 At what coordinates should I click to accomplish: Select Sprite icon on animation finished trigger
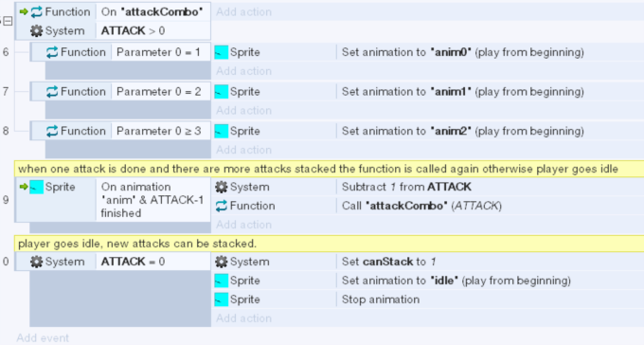[37, 187]
